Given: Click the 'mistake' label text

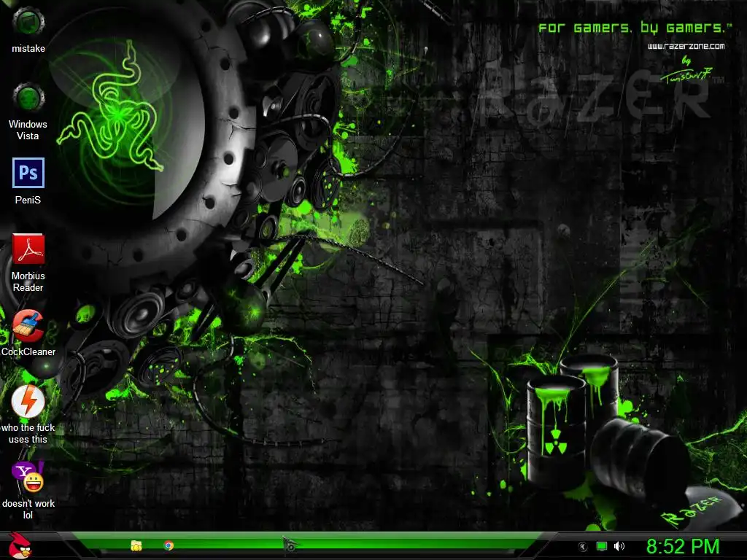Looking at the screenshot, I should [28, 49].
